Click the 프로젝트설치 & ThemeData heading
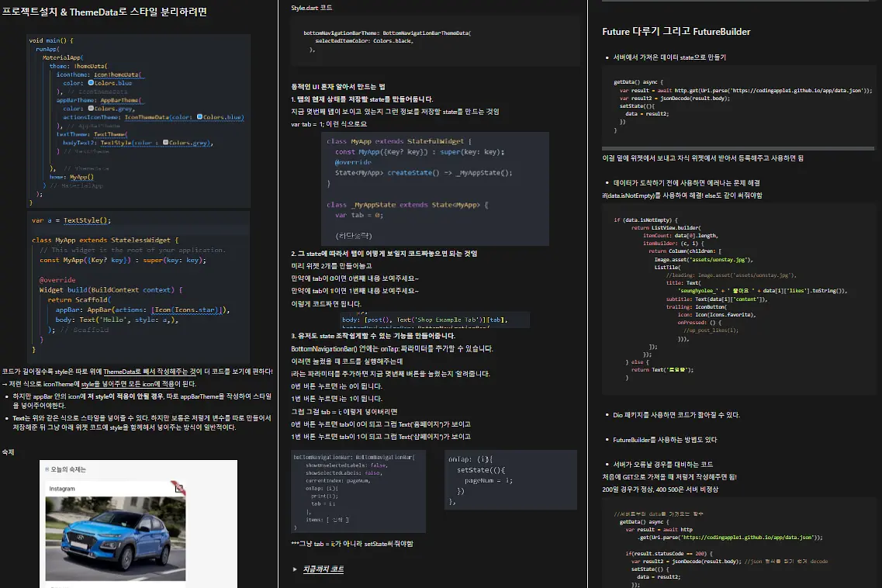Viewport: 882px width, 588px height. coord(105,12)
